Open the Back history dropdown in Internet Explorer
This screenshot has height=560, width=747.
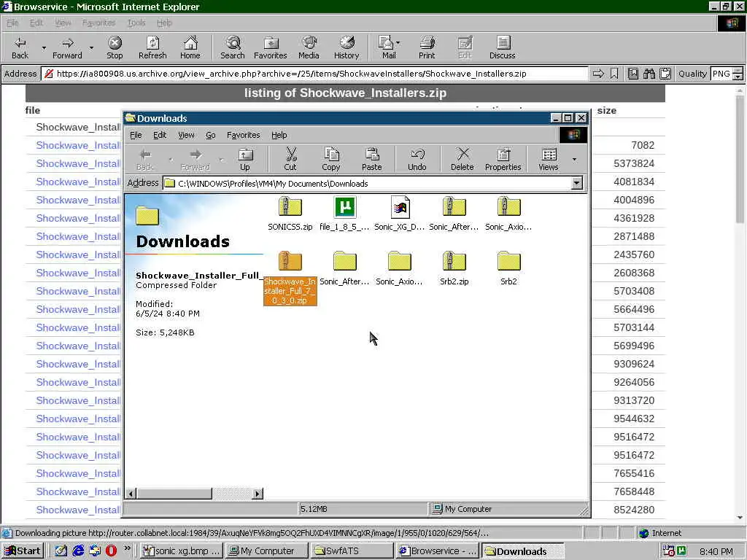tap(44, 47)
